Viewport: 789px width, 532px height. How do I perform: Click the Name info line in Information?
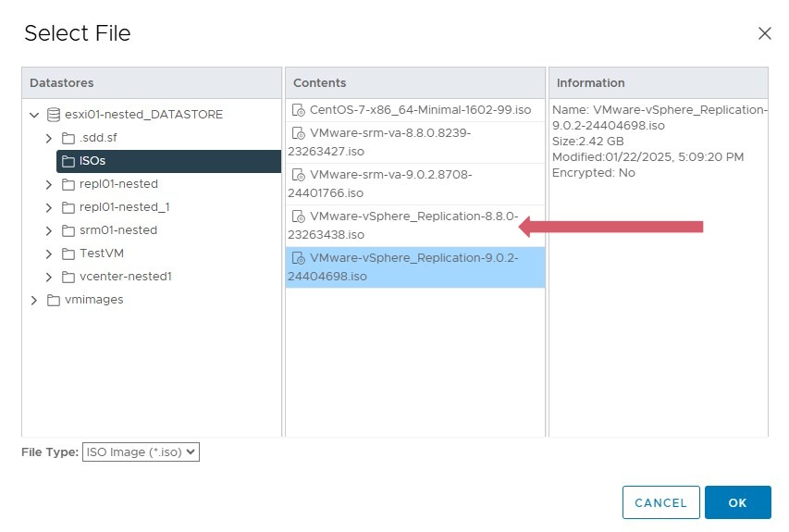click(x=660, y=118)
